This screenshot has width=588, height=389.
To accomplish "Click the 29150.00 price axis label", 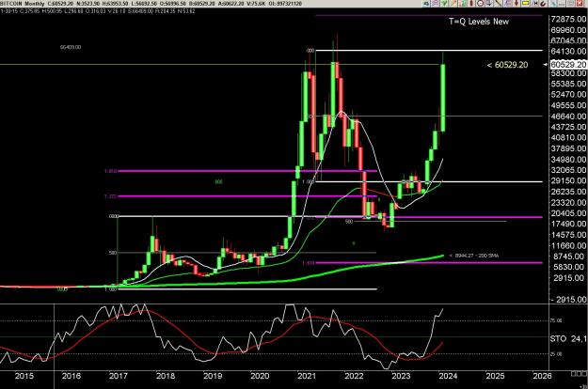I will pos(568,180).
